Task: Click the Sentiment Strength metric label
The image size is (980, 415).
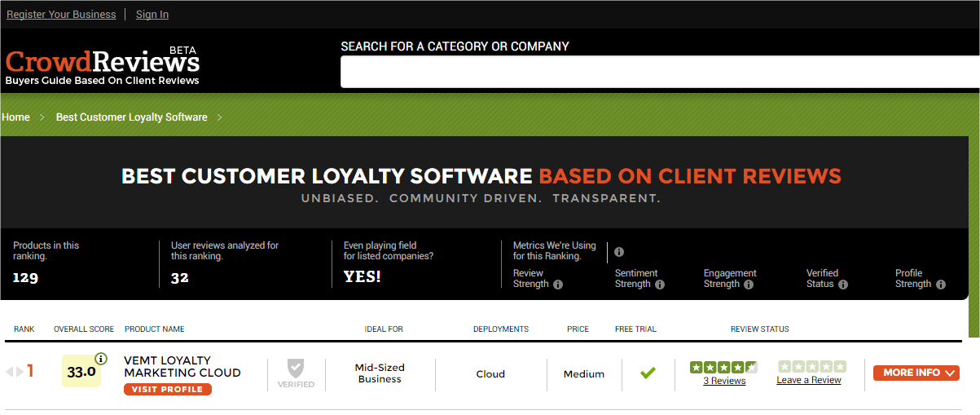Action: click(636, 279)
